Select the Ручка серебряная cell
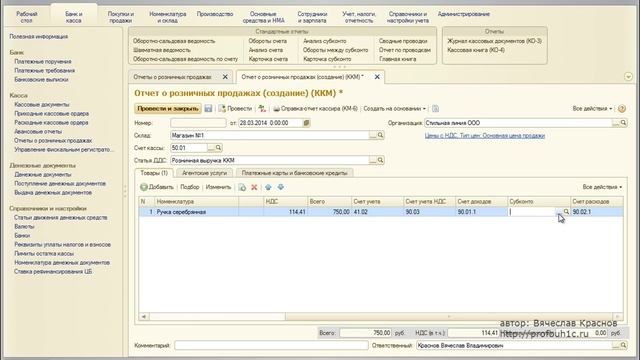 197,212
